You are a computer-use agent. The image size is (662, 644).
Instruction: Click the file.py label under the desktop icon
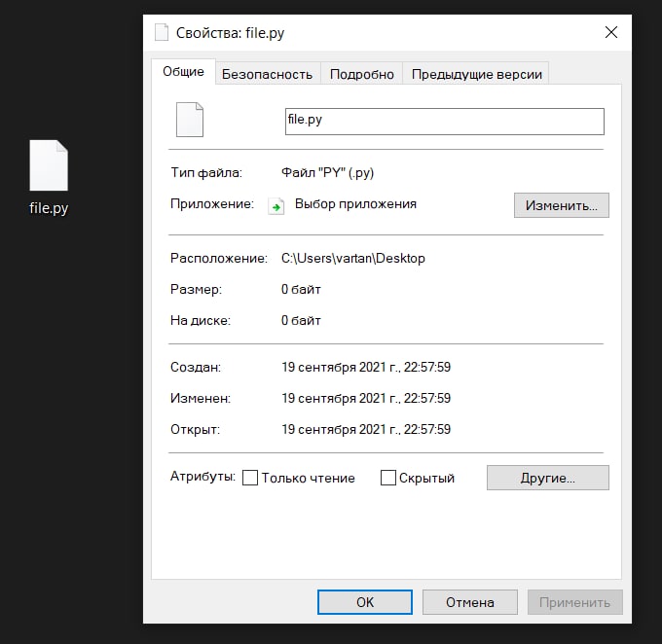click(x=49, y=208)
